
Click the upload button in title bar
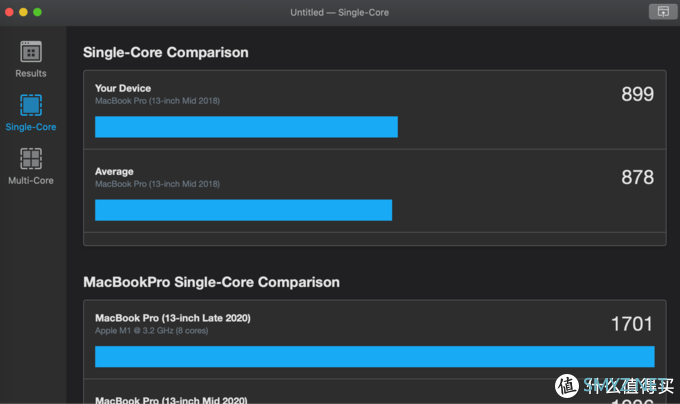pyautogui.click(x=663, y=12)
